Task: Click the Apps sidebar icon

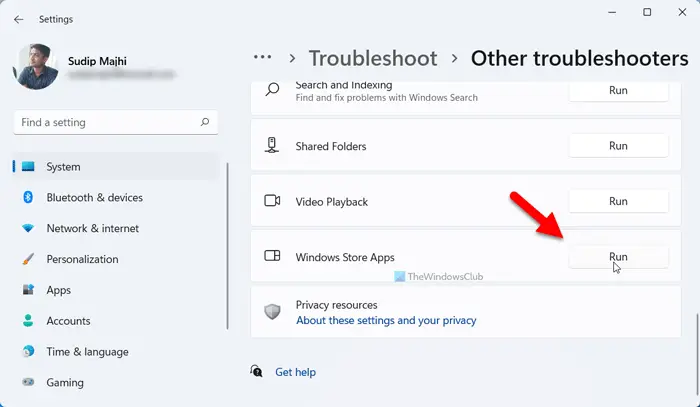Action: click(x=28, y=290)
